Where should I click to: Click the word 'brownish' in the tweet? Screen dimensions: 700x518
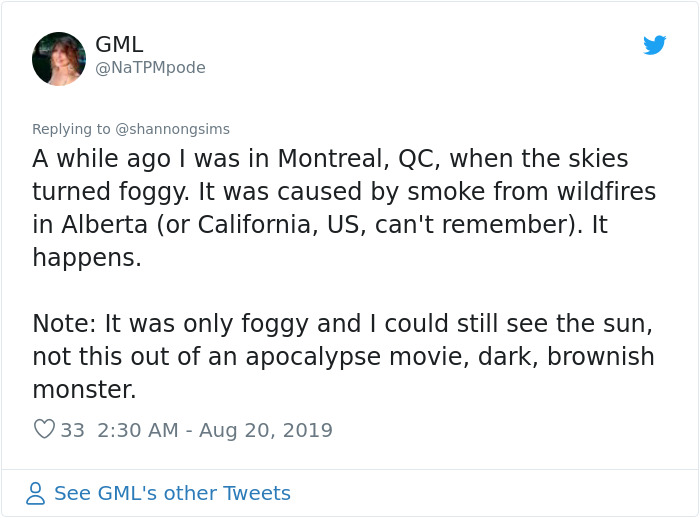(x=598, y=356)
